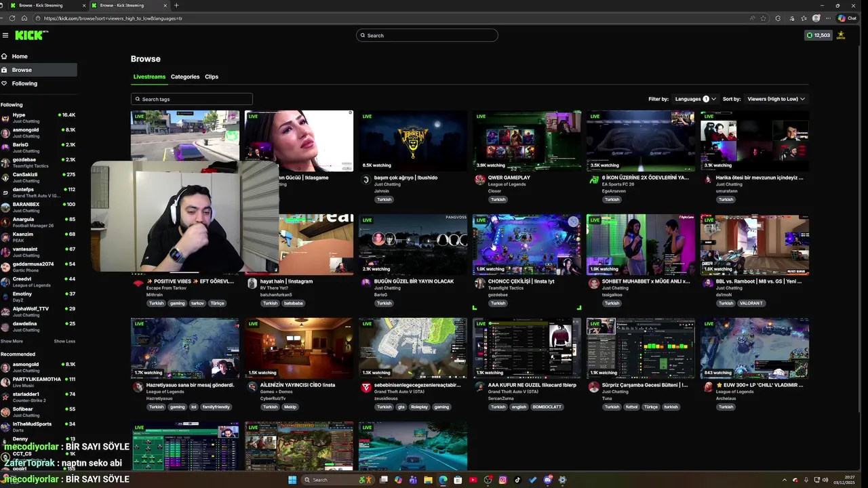Click umurafann channel avatar icon
This screenshot has height=488, width=868.
tap(708, 180)
